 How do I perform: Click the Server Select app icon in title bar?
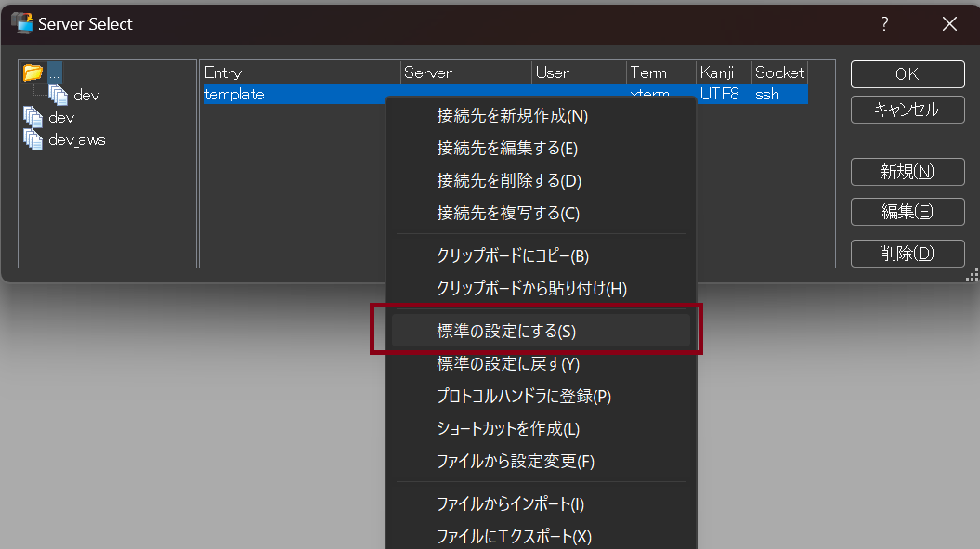point(21,23)
